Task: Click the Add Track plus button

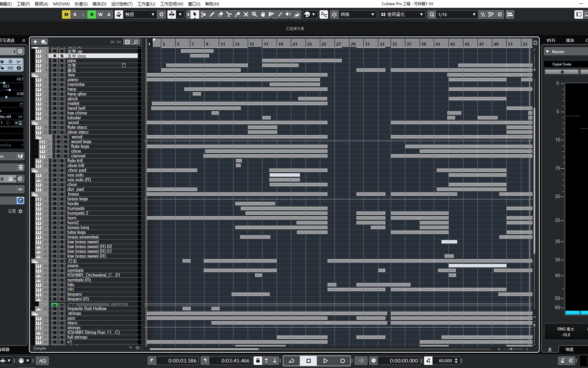Action: [x=35, y=42]
